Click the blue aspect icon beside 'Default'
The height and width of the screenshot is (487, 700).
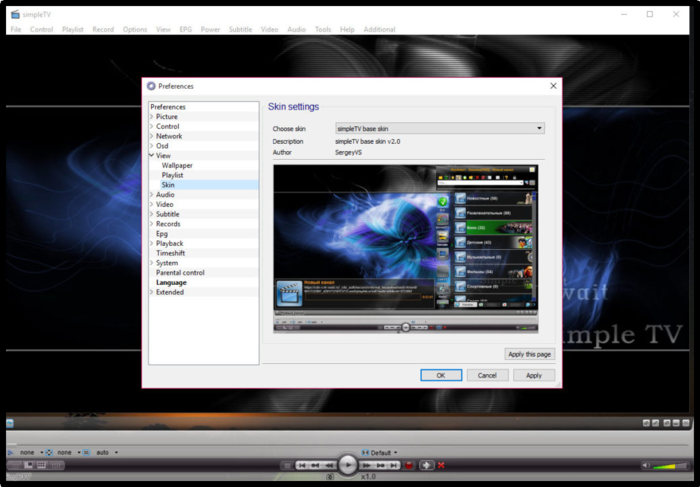pyautogui.click(x=365, y=453)
